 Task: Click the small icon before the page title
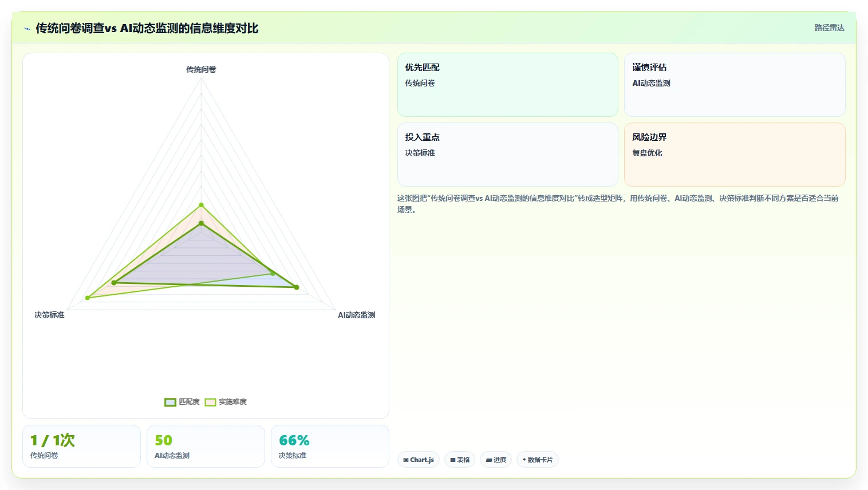27,29
